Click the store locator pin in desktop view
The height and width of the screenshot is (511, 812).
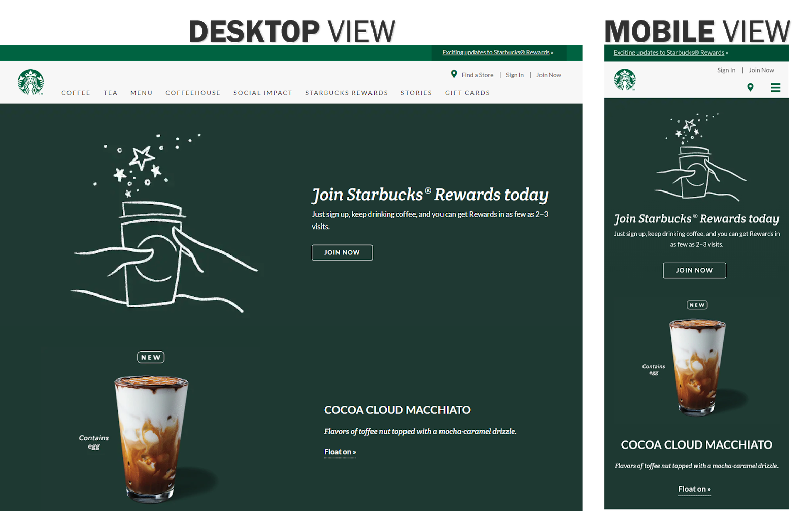tap(454, 74)
